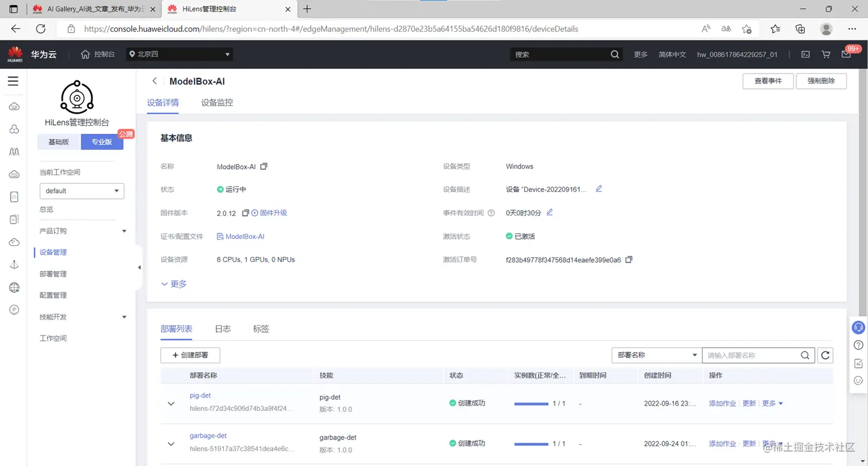Viewport: 868px width, 466px height.
Task: Open 配置管理 in the sidebar
Action: (x=53, y=295)
